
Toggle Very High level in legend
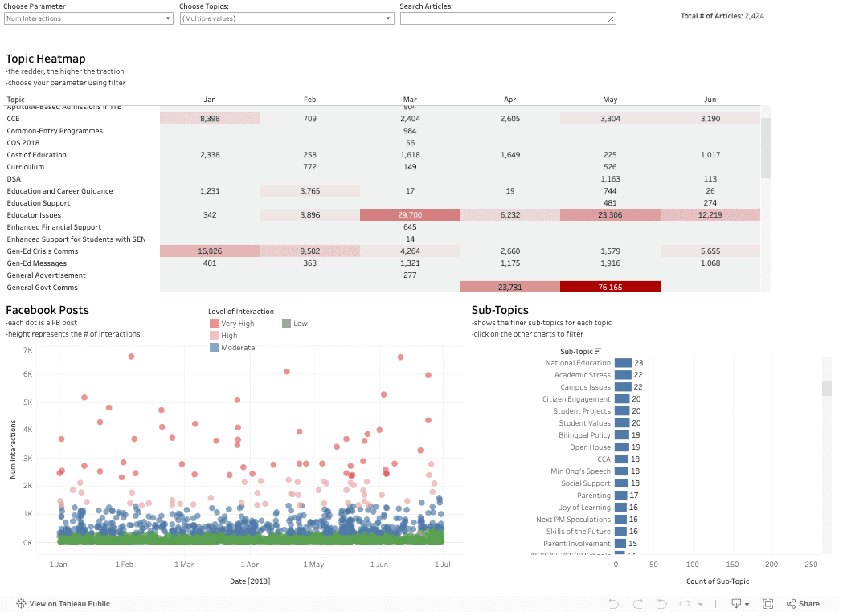pos(233,324)
